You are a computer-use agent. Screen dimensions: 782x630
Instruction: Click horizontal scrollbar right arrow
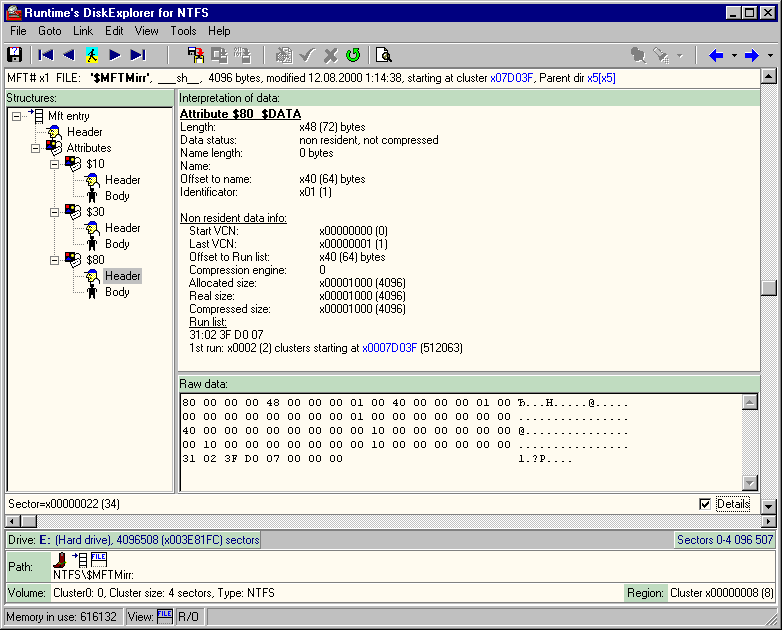(769, 521)
